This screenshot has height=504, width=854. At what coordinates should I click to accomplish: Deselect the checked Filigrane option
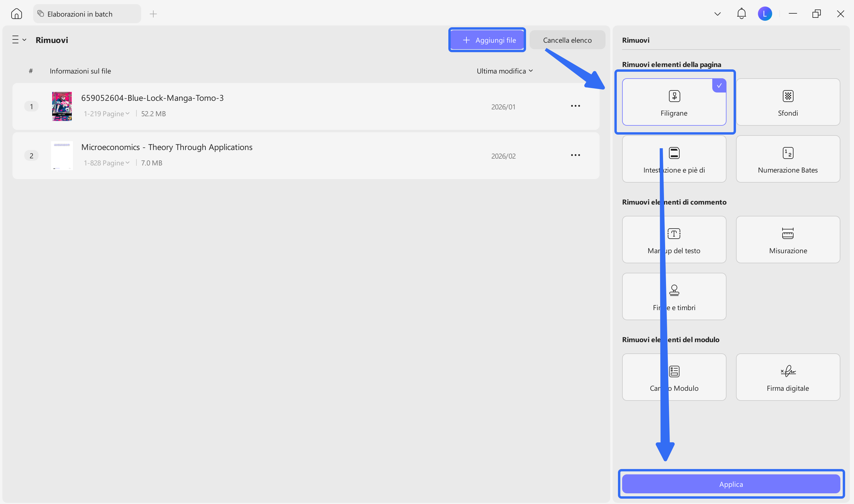[674, 102]
